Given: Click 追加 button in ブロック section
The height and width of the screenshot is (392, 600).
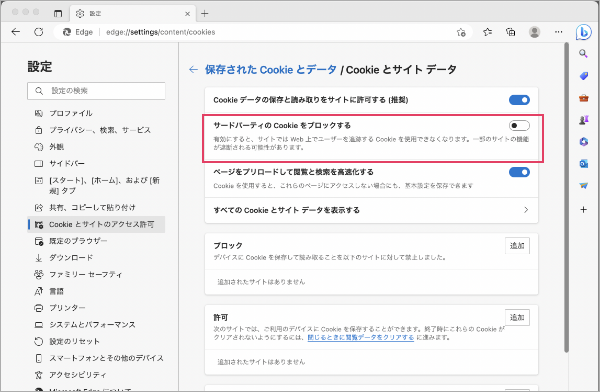Looking at the screenshot, I should pyautogui.click(x=517, y=246).
